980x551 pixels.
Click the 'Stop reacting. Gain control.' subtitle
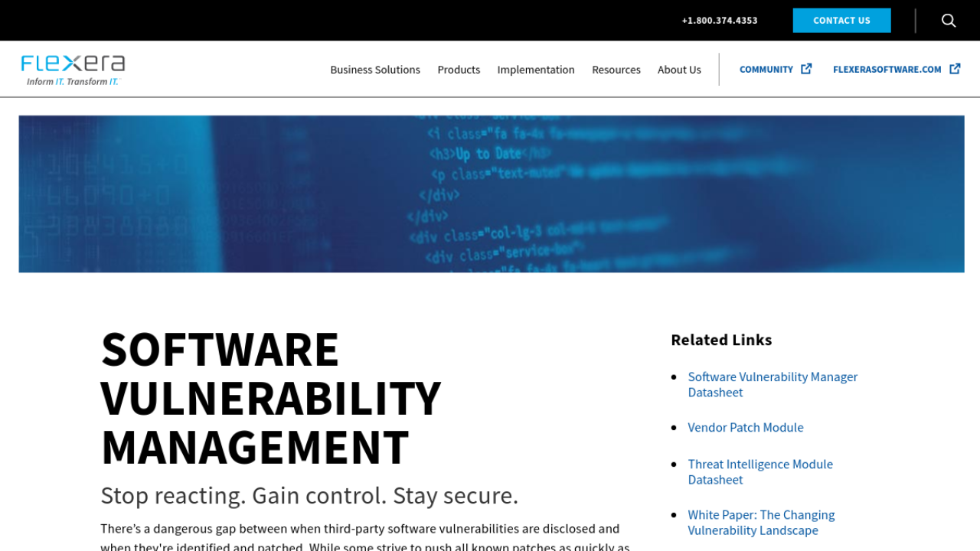click(x=309, y=496)
